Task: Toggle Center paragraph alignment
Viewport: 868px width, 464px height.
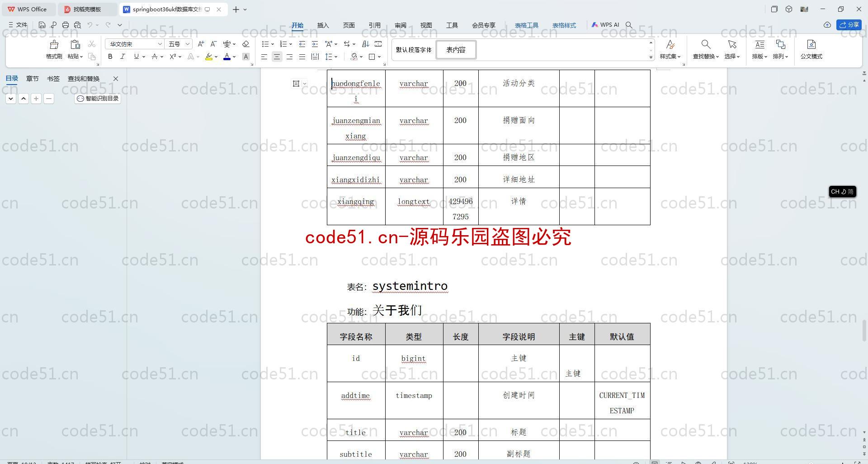Action: pos(277,57)
